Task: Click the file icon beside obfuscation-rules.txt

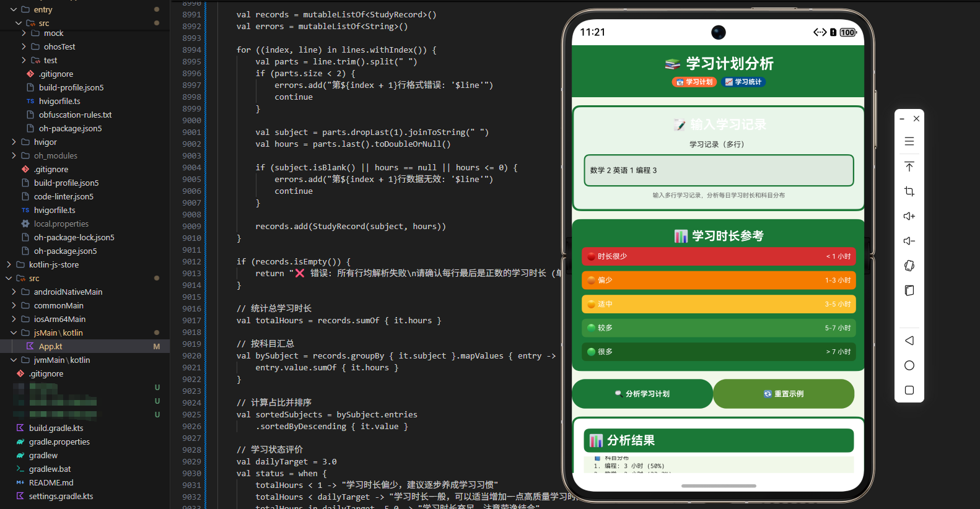Action: click(30, 115)
